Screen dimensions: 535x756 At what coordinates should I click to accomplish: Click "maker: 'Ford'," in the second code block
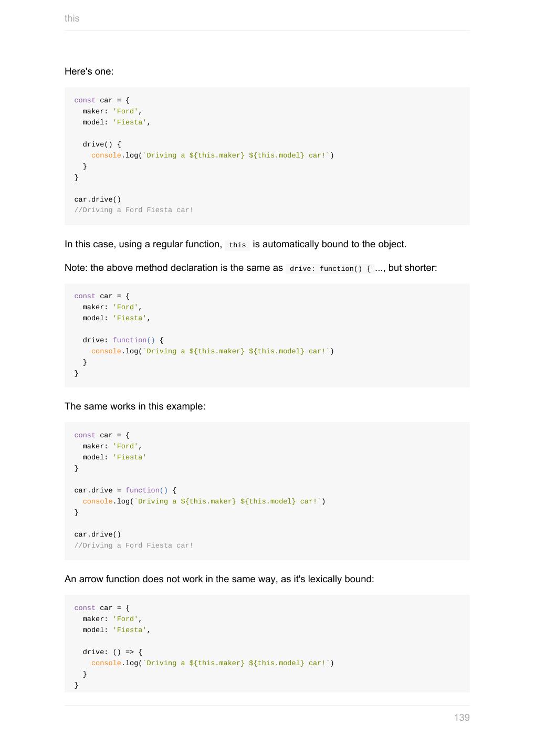coord(112,307)
